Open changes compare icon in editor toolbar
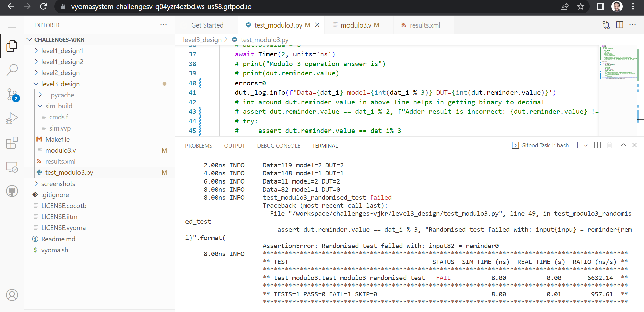Viewport: 644px width, 312px height. (606, 25)
